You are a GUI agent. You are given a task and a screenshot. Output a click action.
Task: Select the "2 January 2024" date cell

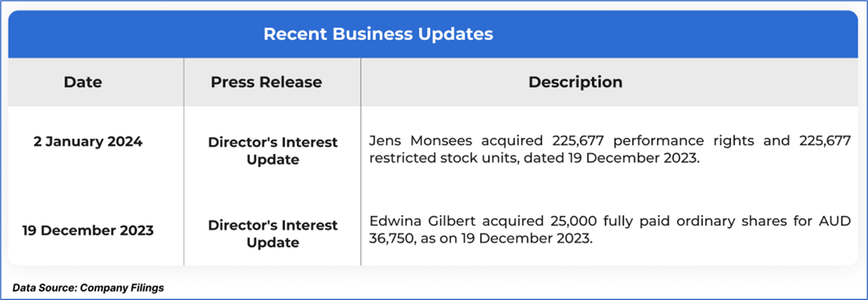tap(88, 142)
